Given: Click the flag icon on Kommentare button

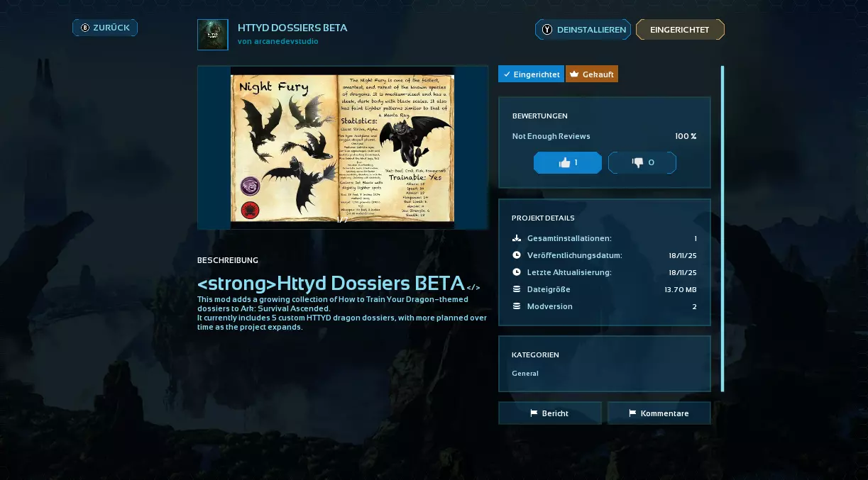Looking at the screenshot, I should [x=632, y=413].
